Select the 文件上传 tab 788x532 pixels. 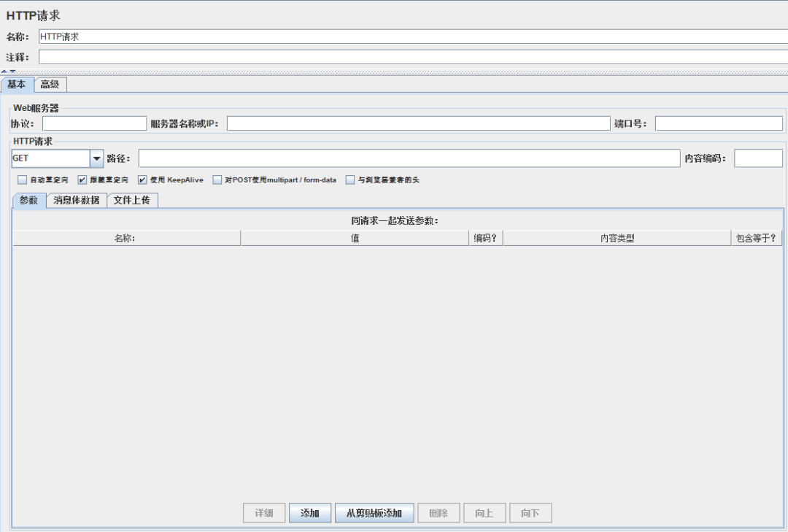coord(132,200)
